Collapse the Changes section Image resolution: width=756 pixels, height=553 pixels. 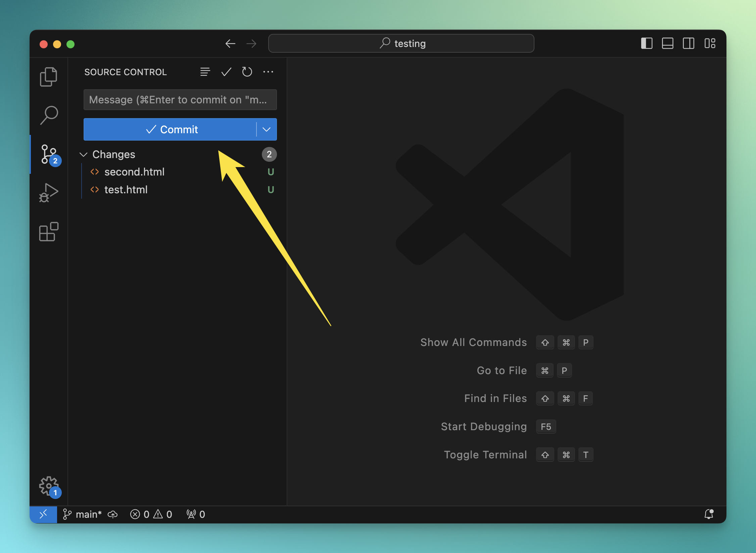[x=84, y=154]
